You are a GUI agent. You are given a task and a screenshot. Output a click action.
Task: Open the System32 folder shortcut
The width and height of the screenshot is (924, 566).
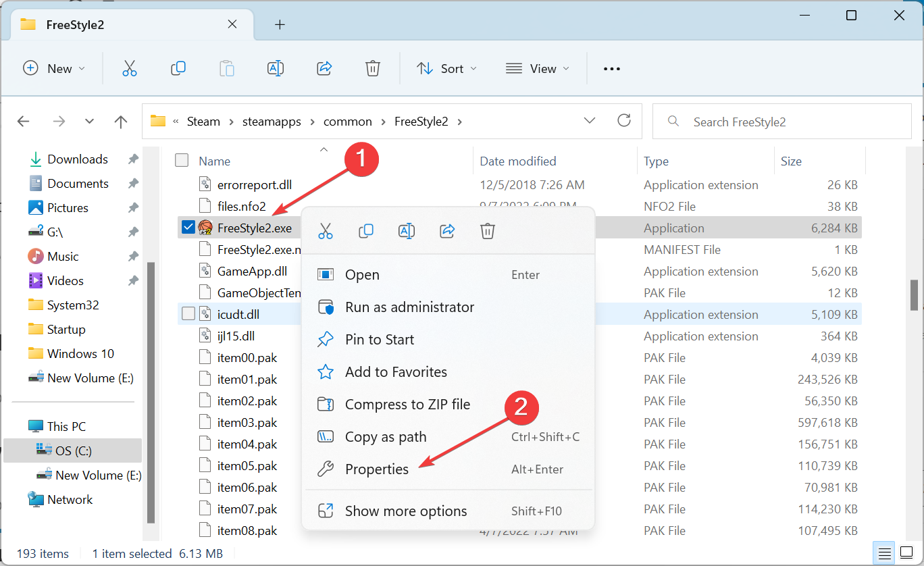[73, 305]
